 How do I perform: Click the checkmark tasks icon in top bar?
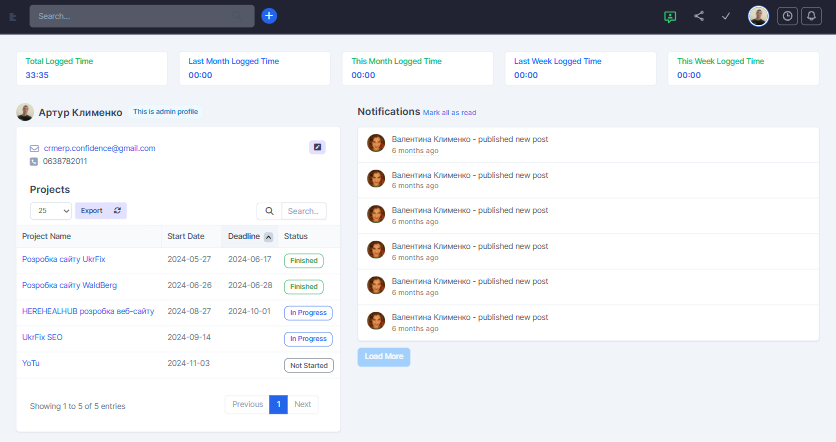[727, 16]
